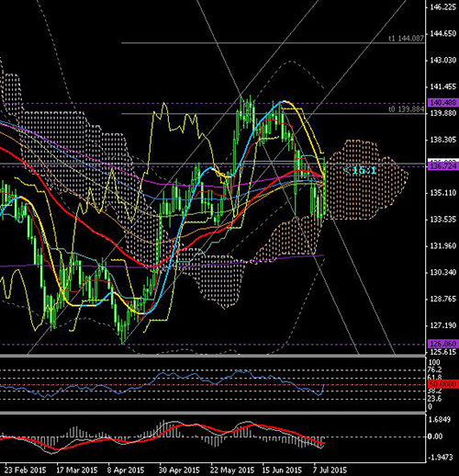Select the purple 140.488 price level tag
459x476 pixels.
(x=443, y=103)
